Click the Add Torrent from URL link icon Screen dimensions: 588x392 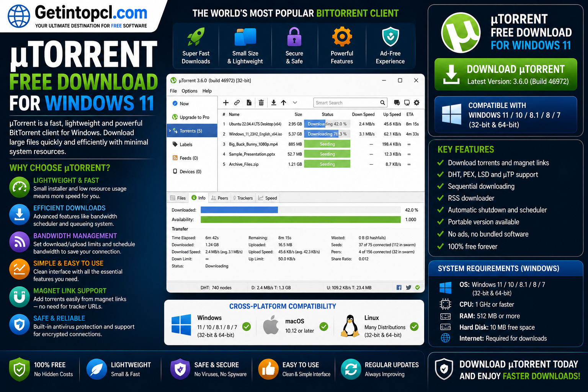click(x=237, y=103)
